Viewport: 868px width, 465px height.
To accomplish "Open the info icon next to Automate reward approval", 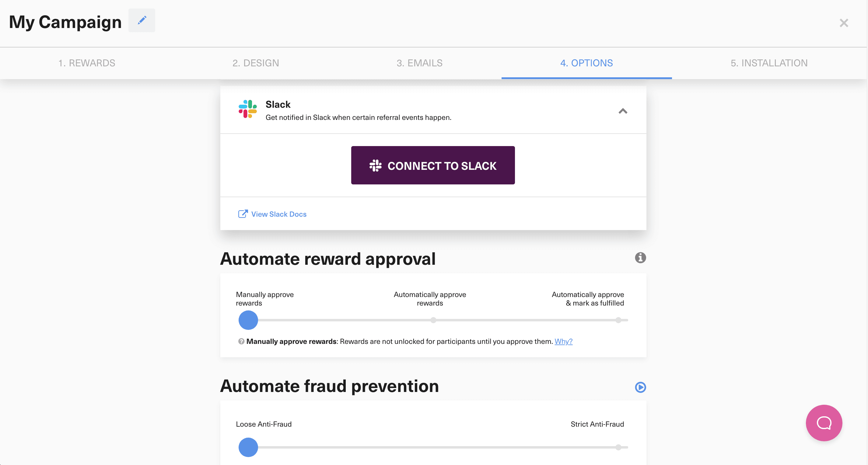I will coord(640,258).
